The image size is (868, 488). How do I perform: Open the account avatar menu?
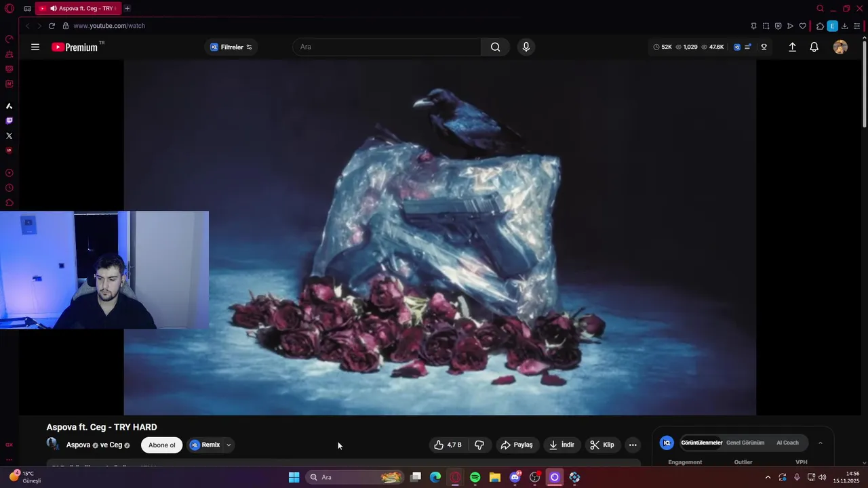click(x=840, y=47)
